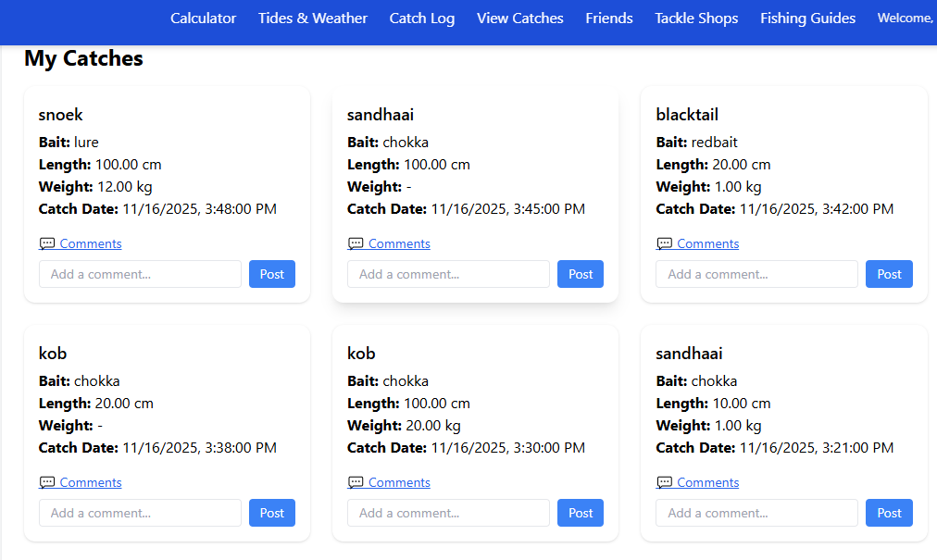This screenshot has height=560, width=937.
Task: Focus the comment field on sandhaai 3:45 PM card
Action: pos(448,274)
